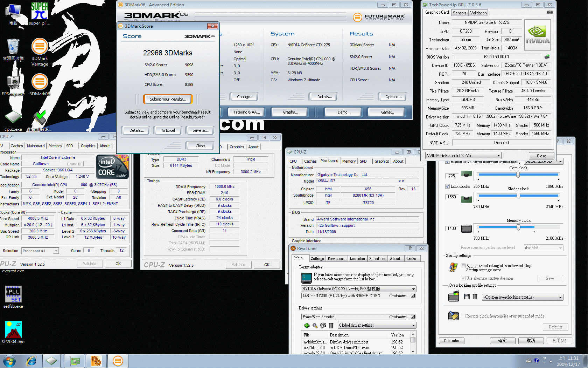Click the Filtering & AA button
This screenshot has height=368, width=588.
click(x=247, y=112)
